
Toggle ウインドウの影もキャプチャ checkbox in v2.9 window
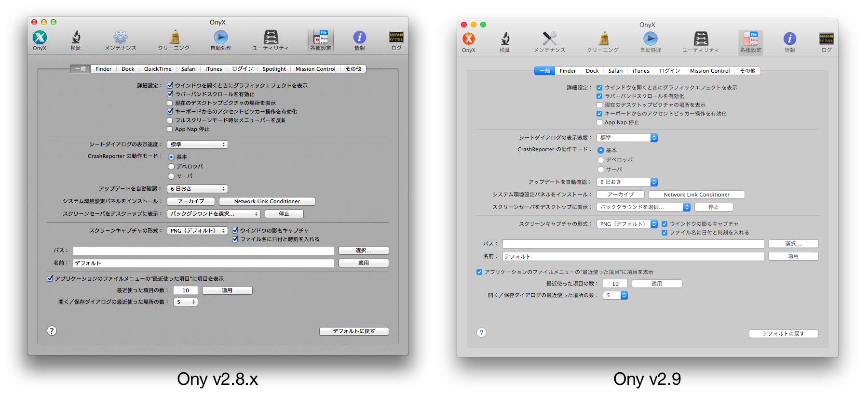(665, 224)
